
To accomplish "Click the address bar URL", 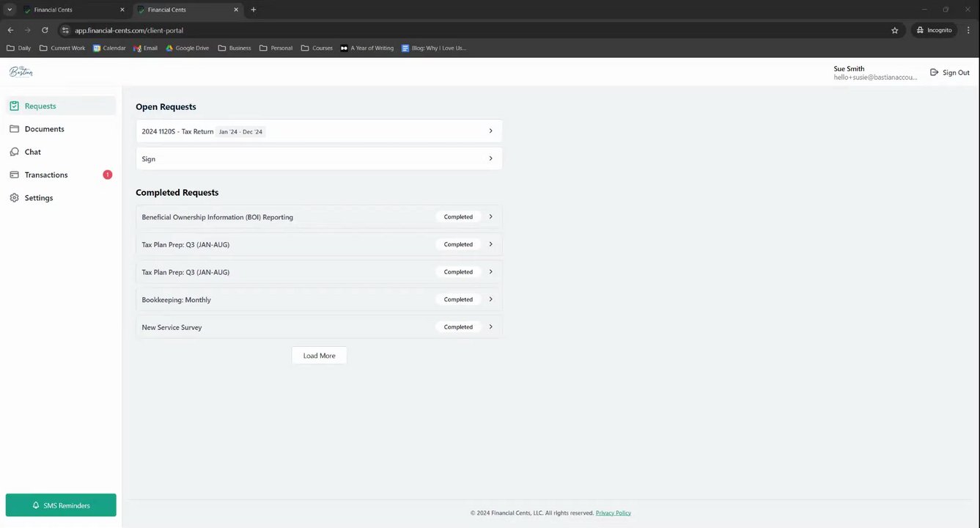I will click(x=129, y=31).
